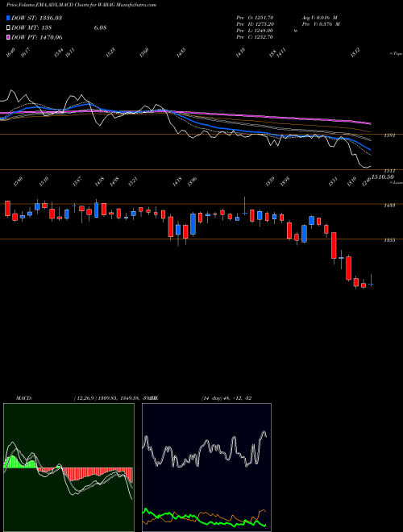
Task: Click the 'Pre C: 1252.70' value
Action: 255,37
